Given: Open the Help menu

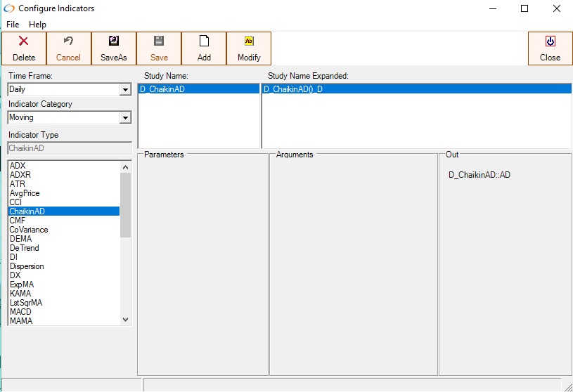Looking at the screenshot, I should pyautogui.click(x=37, y=25).
